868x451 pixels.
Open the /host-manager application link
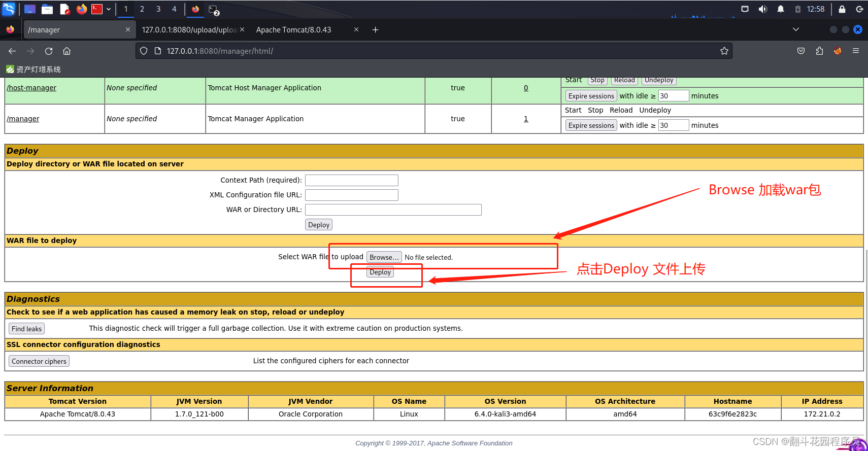click(x=31, y=88)
